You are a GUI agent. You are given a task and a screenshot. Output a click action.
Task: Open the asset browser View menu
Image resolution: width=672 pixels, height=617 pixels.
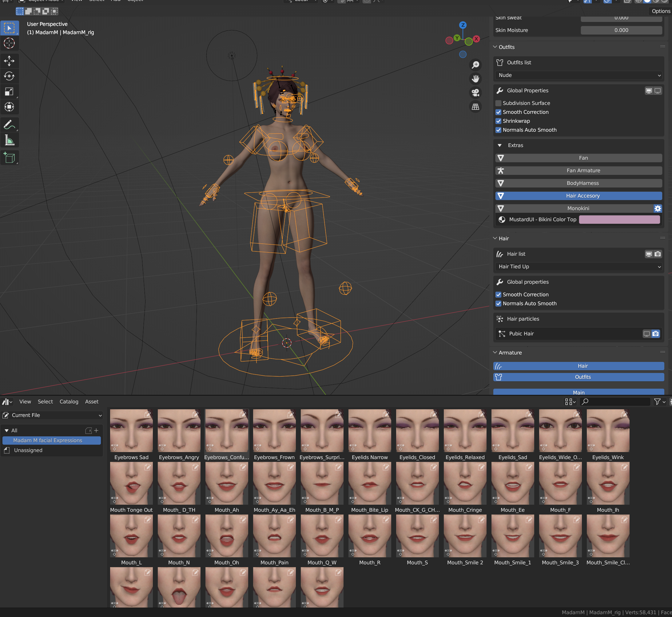click(x=25, y=402)
